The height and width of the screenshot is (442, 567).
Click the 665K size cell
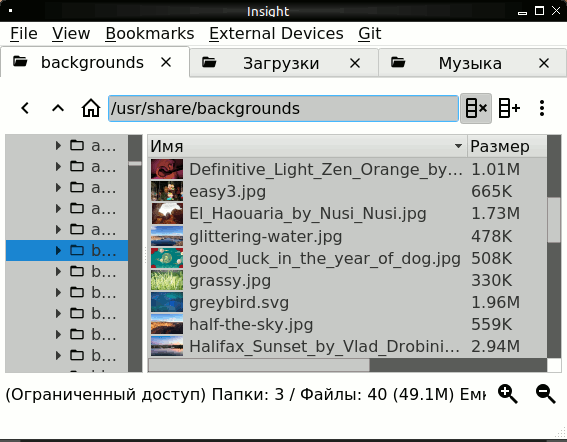tap(491, 191)
